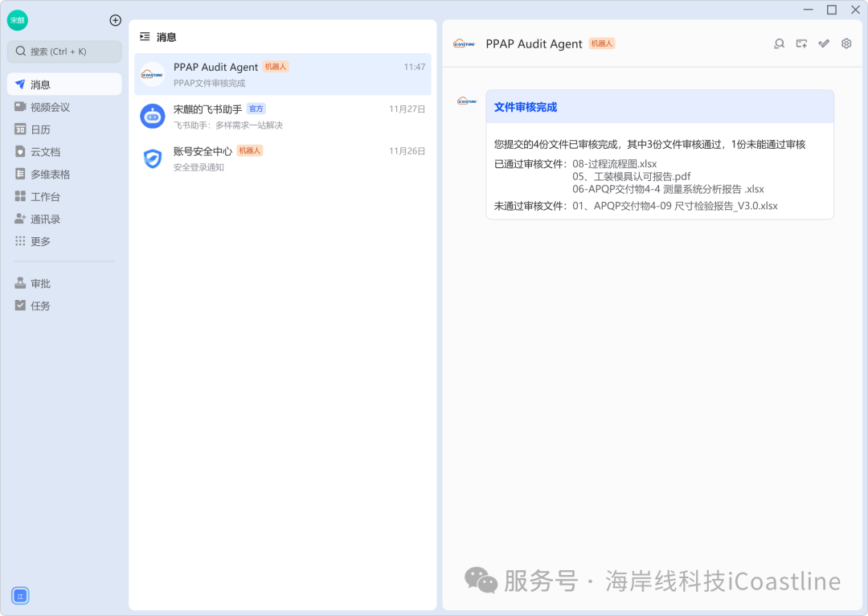Open chat settings via the gear icon

pos(845,43)
